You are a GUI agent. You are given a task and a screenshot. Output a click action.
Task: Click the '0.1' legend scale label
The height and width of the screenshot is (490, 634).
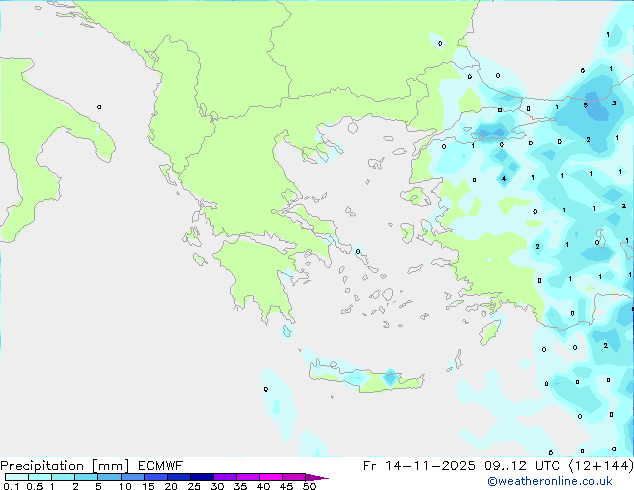[x=11, y=486]
